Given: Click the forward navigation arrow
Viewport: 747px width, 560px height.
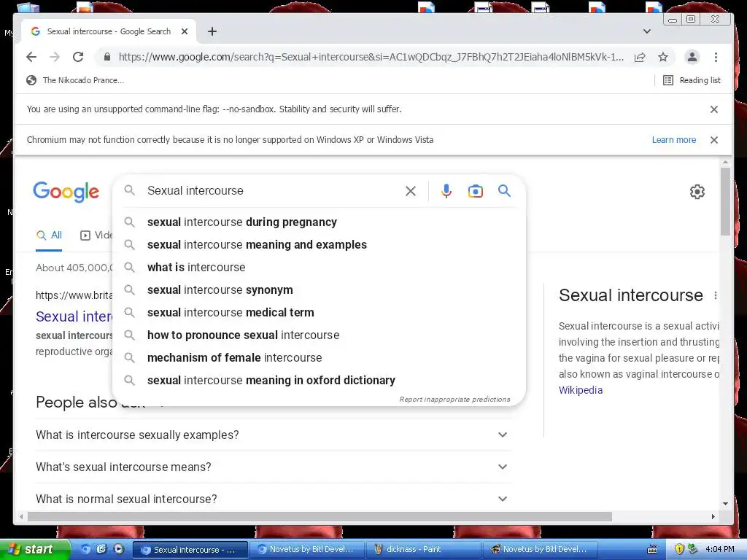Looking at the screenshot, I should (x=55, y=57).
